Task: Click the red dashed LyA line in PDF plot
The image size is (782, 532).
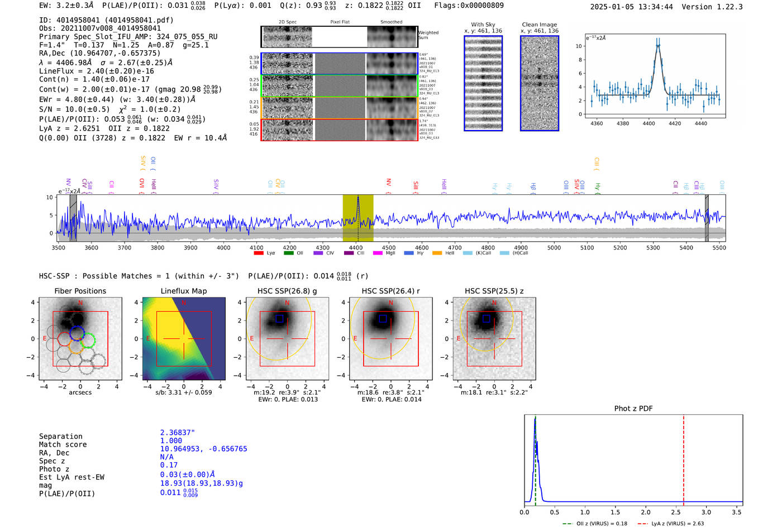Action: tap(683, 461)
